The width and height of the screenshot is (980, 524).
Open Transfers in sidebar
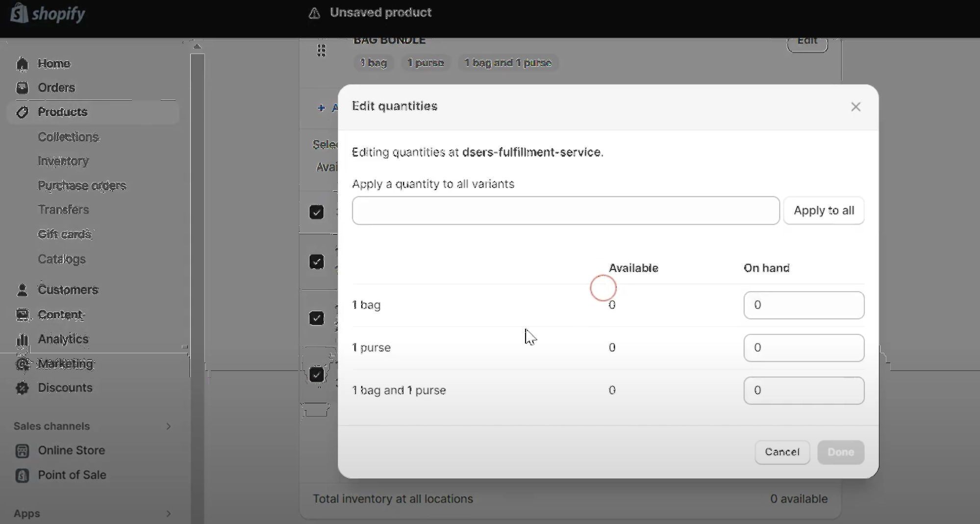click(x=63, y=210)
